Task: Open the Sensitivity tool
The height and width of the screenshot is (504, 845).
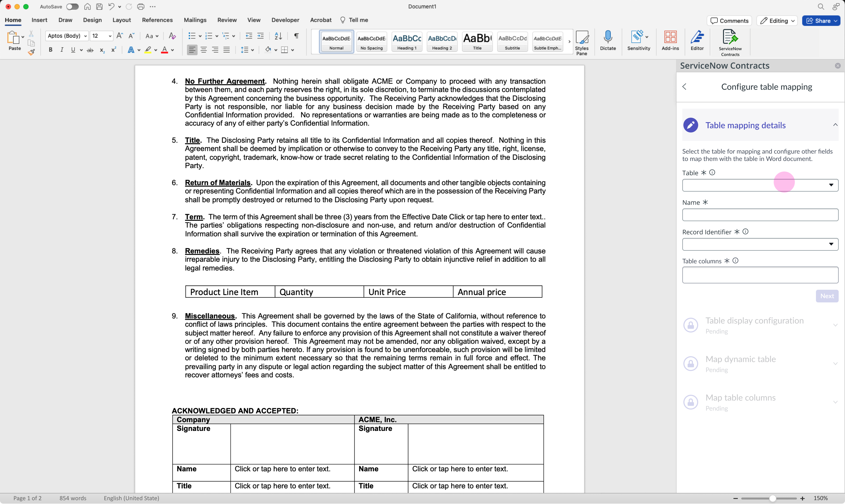Action: (637, 41)
